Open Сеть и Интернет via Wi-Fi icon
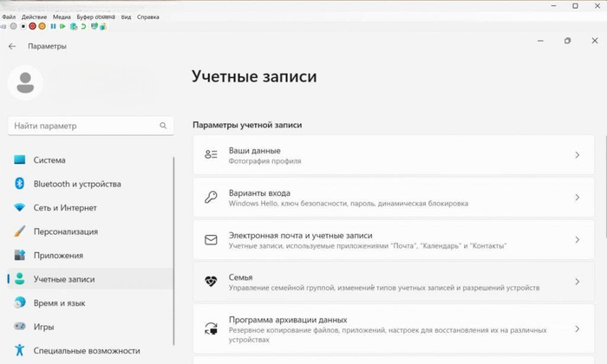The width and height of the screenshot is (607, 364). [x=19, y=208]
